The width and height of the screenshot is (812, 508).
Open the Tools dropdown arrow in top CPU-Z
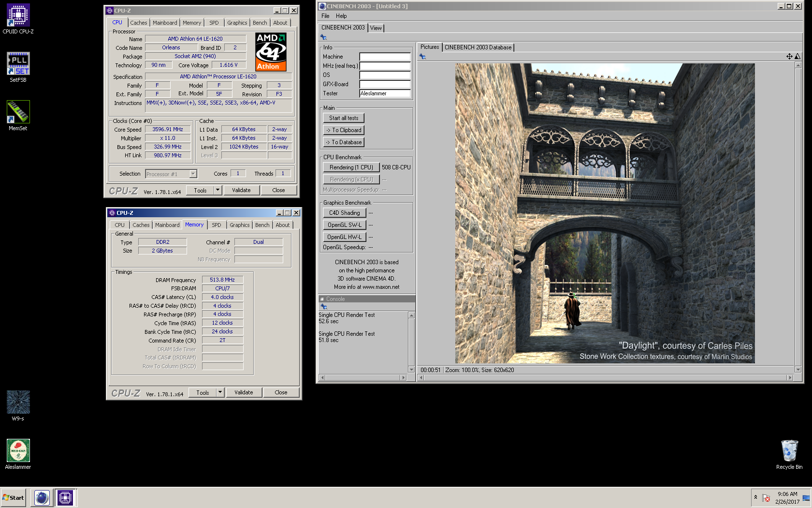tap(217, 190)
